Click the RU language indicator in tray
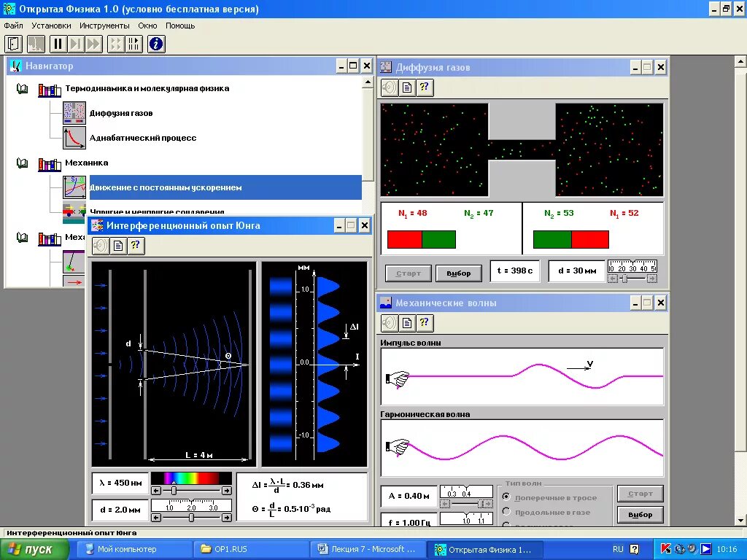Viewport: 747px width, 560px height. (617, 549)
